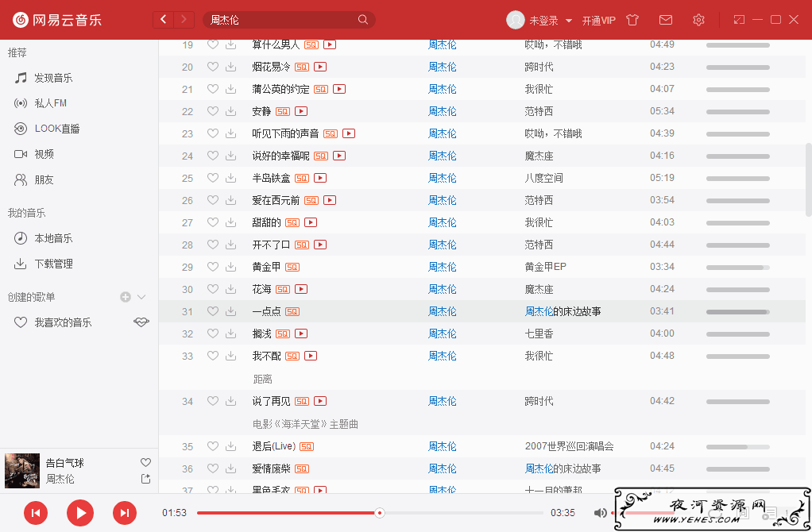Click the 开通VIP link
The width and height of the screenshot is (812, 532).
click(598, 21)
